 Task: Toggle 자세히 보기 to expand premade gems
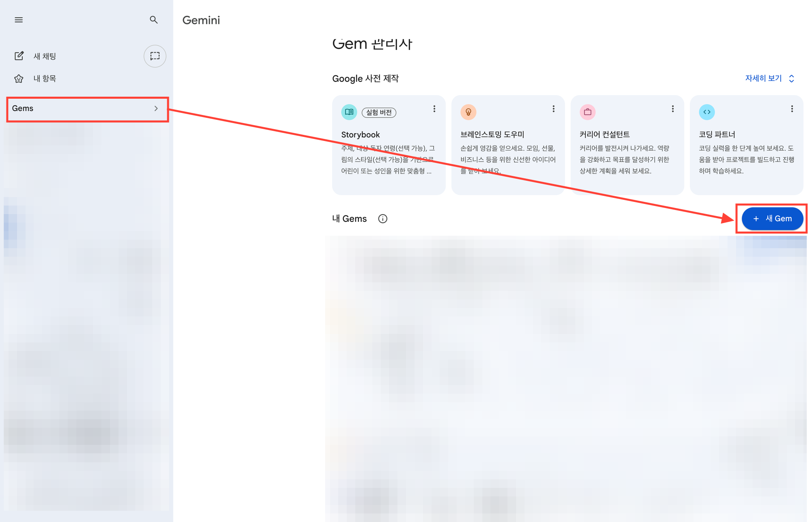coord(769,78)
